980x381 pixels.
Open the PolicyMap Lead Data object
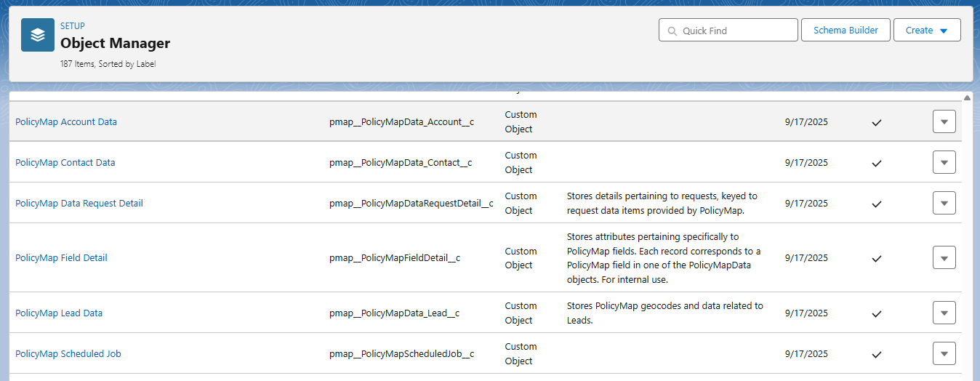coord(59,313)
